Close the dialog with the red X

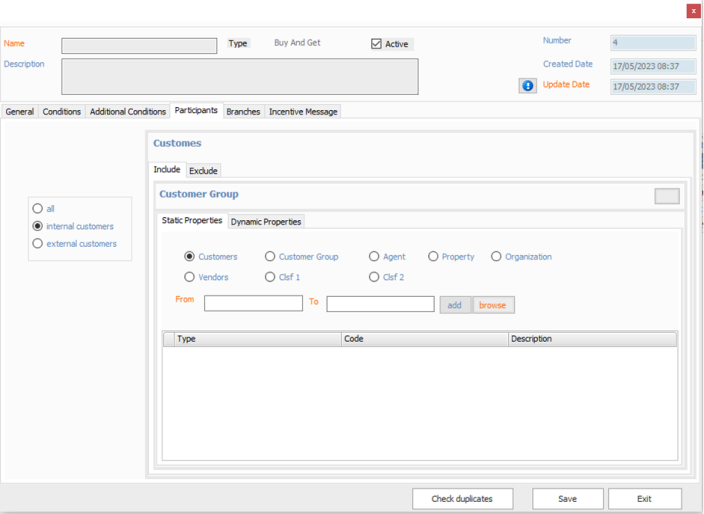(x=693, y=11)
